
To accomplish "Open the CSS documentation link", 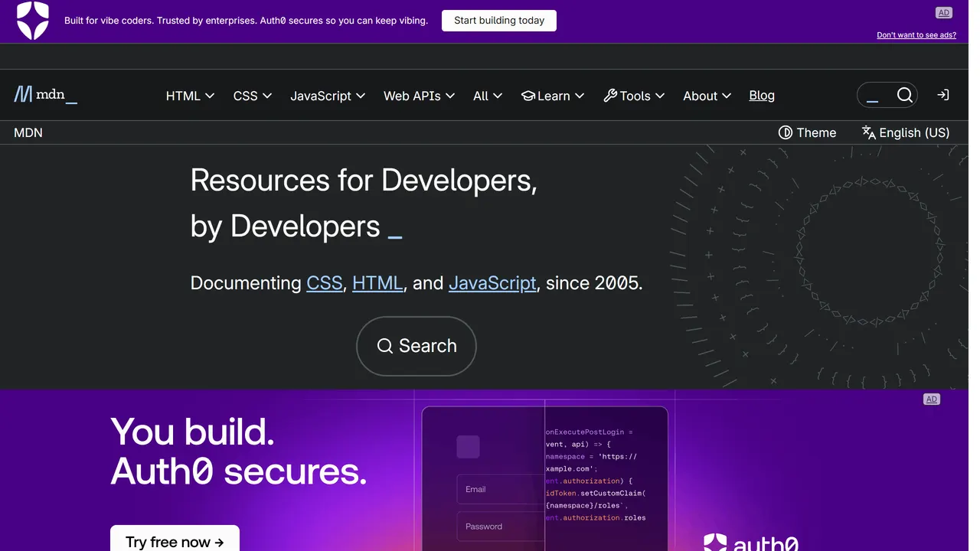I will coord(325,283).
